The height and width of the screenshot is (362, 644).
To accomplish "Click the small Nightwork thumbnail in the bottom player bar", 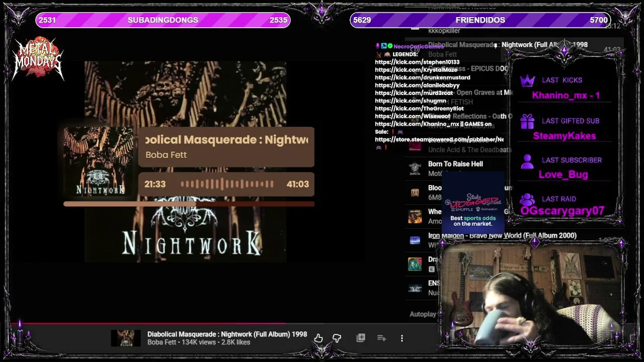I will click(x=126, y=338).
